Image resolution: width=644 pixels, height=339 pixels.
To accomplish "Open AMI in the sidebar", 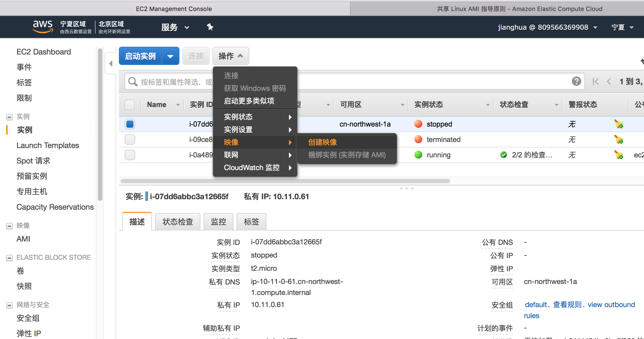I will [23, 239].
